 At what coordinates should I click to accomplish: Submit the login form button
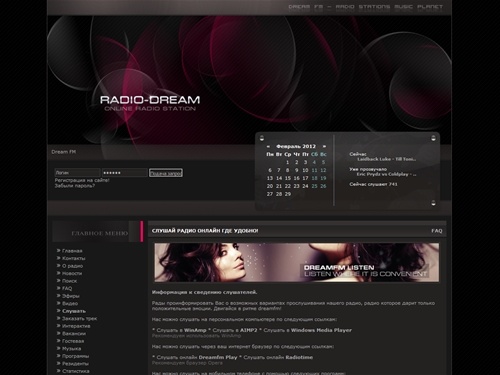point(166,173)
